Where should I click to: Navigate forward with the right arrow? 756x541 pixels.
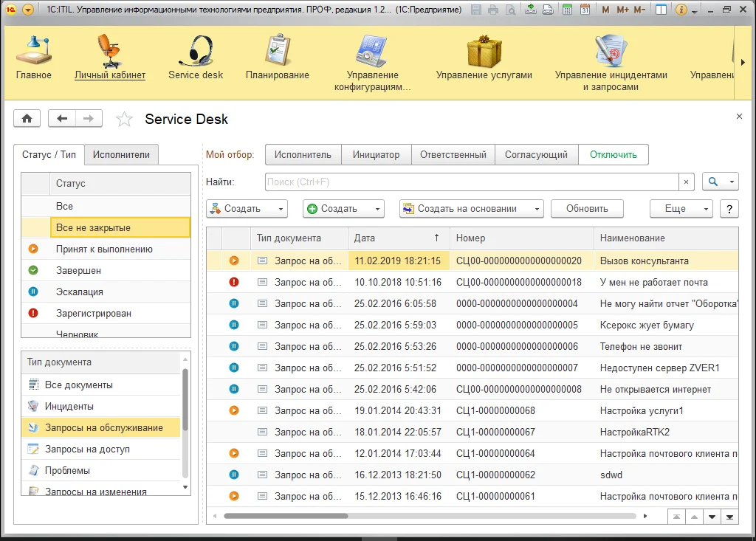point(89,119)
